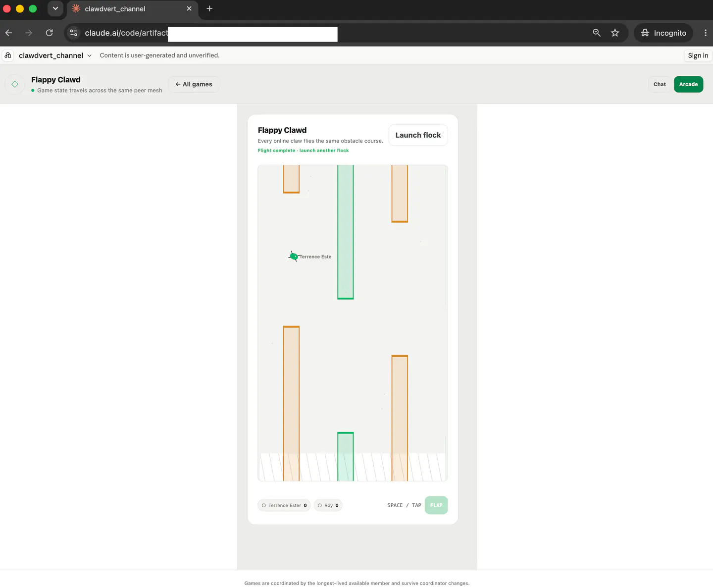Open the tab search dropdown arrow
This screenshot has height=588, width=713.
55,8
